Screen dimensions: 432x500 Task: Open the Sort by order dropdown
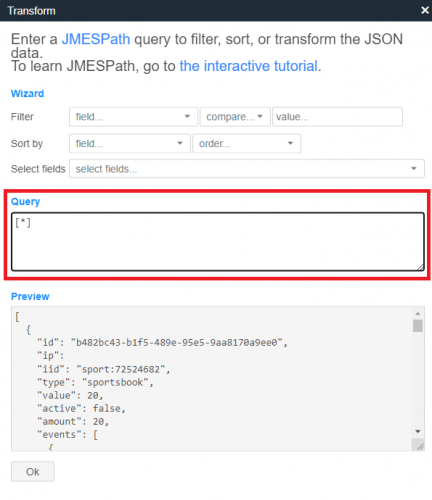pyautogui.click(x=247, y=144)
